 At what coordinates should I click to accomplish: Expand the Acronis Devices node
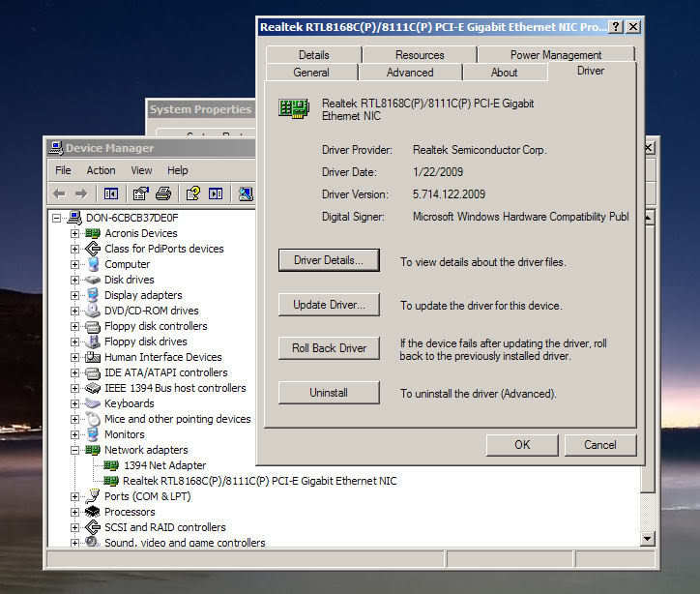[74, 233]
